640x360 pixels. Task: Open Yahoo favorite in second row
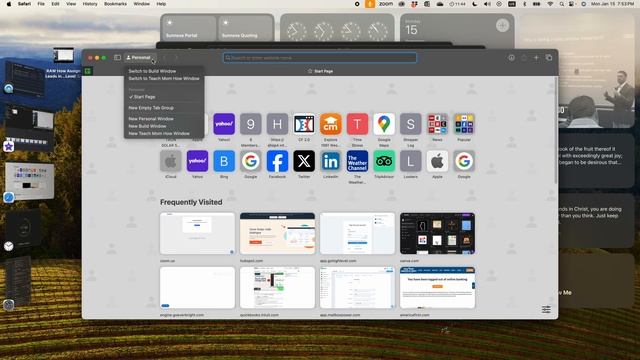pyautogui.click(x=197, y=161)
